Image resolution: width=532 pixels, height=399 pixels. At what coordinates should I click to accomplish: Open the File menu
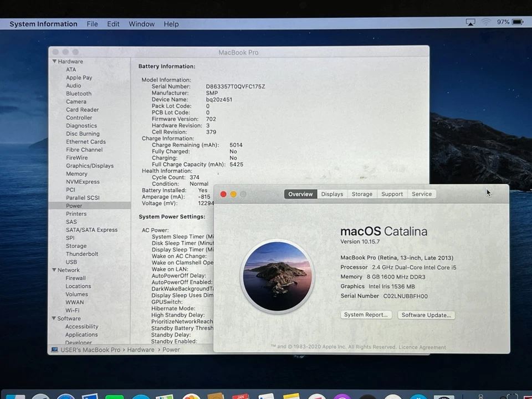(x=92, y=24)
